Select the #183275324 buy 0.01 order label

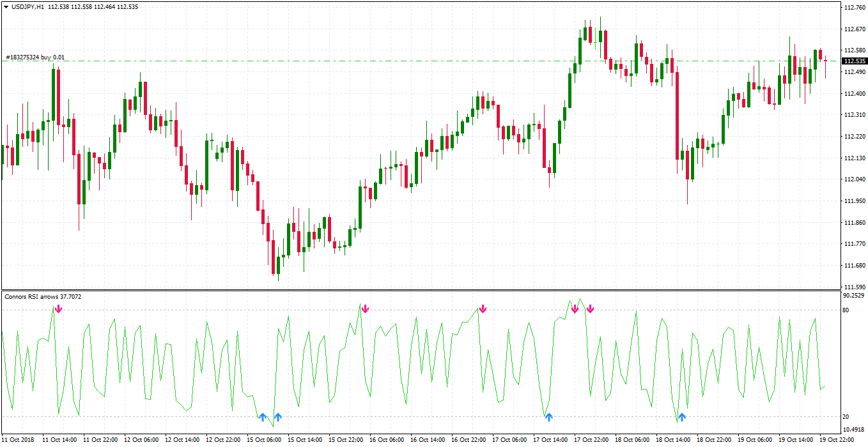pos(35,57)
